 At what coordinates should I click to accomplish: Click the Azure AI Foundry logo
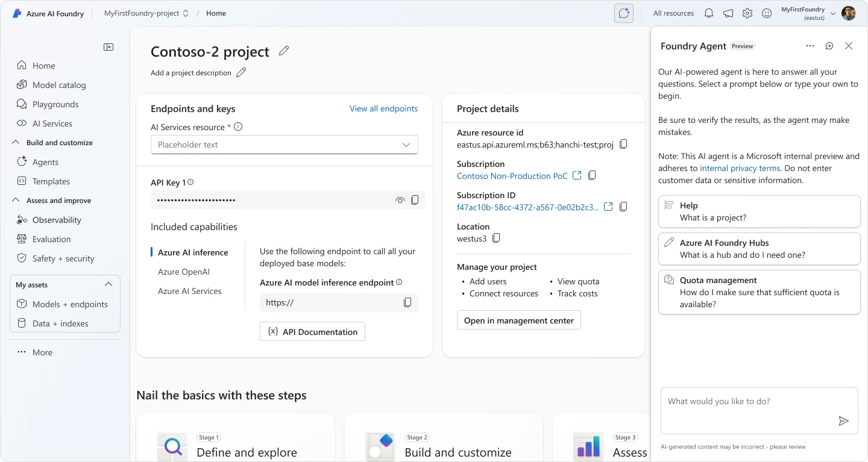pyautogui.click(x=17, y=13)
